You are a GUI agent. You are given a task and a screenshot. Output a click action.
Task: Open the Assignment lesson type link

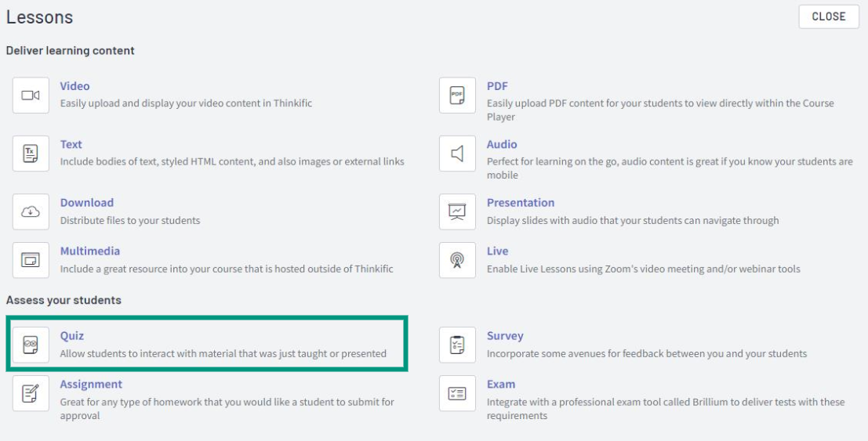pyautogui.click(x=91, y=384)
